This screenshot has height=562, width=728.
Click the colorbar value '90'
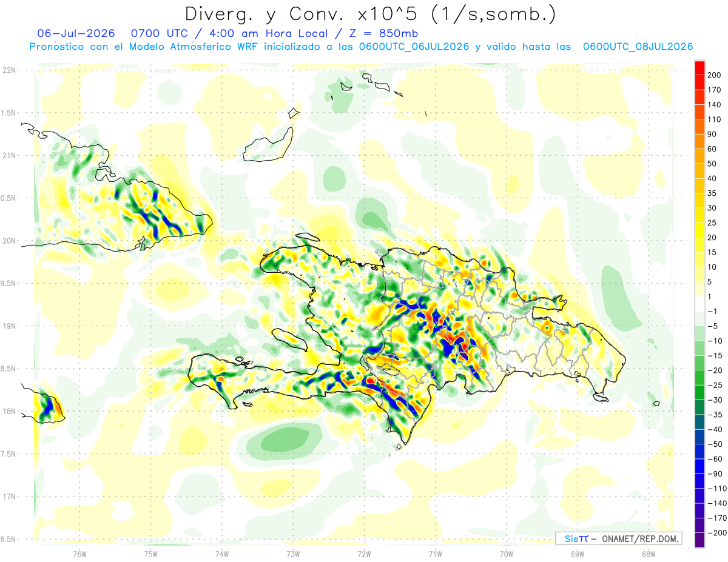click(x=713, y=134)
